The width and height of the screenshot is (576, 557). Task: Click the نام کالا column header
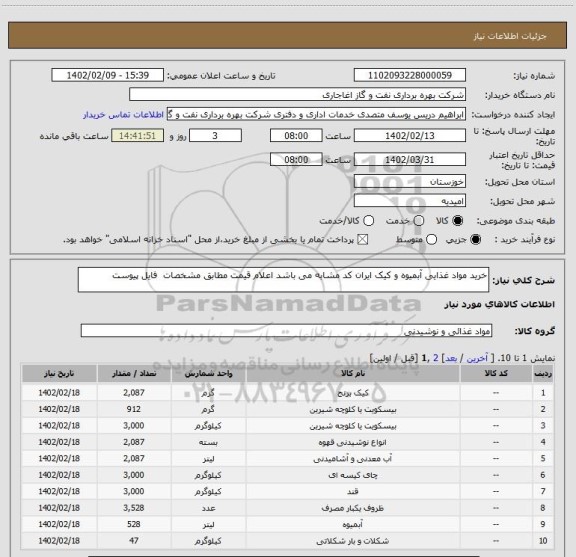tap(353, 373)
